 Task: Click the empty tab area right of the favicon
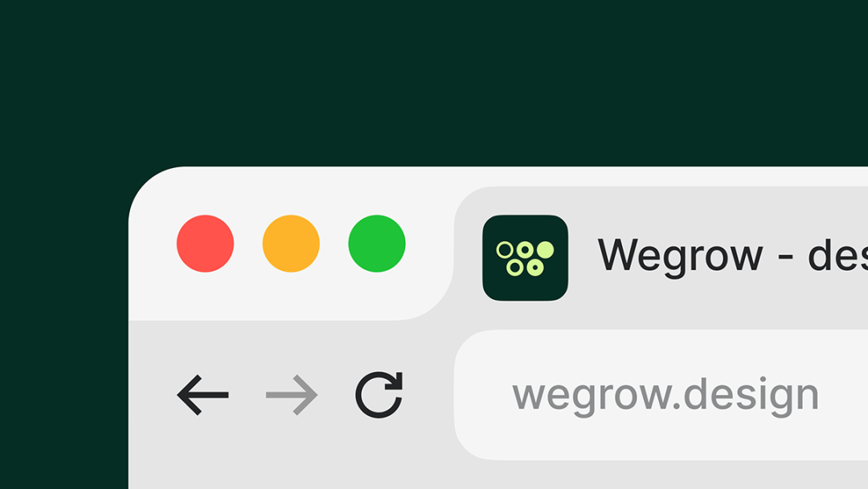click(x=583, y=258)
